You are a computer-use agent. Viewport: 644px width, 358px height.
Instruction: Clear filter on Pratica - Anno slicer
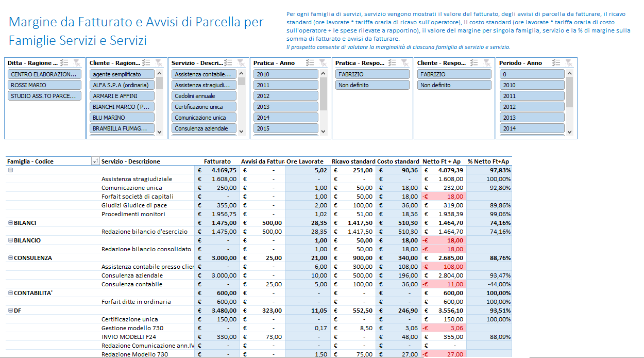[323, 62]
